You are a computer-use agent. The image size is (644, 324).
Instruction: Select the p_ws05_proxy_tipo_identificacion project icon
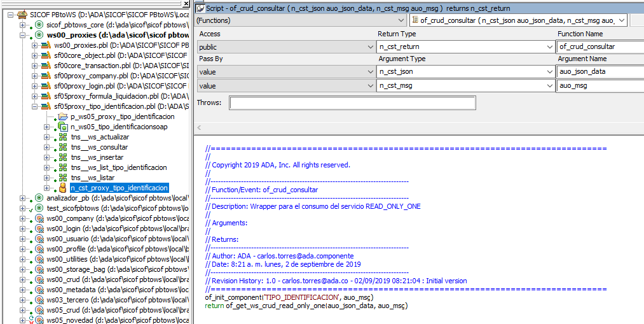[62, 116]
